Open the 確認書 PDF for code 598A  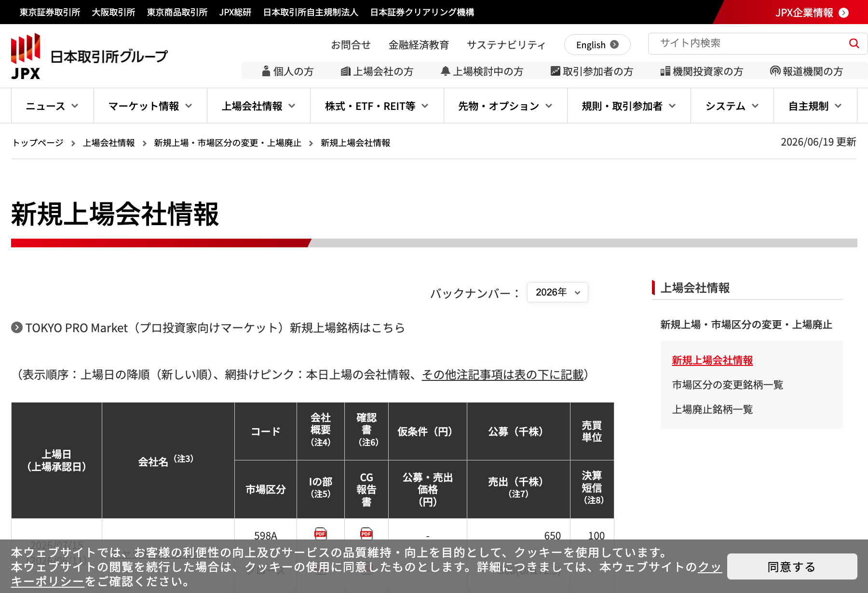[x=366, y=534]
